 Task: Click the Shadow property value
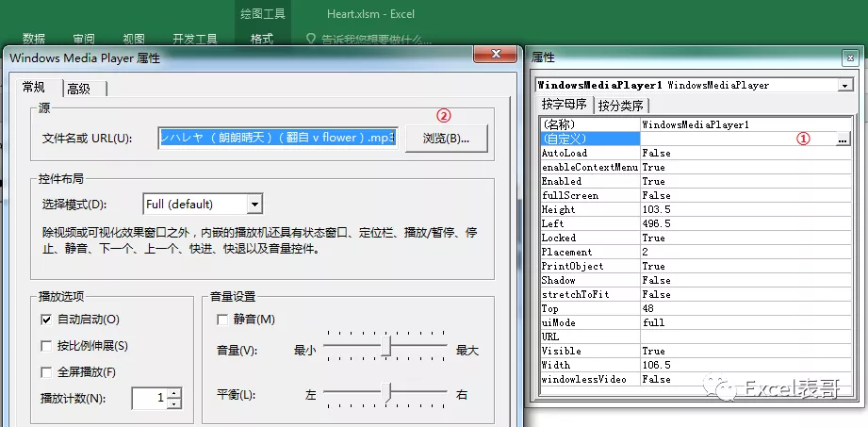click(745, 280)
